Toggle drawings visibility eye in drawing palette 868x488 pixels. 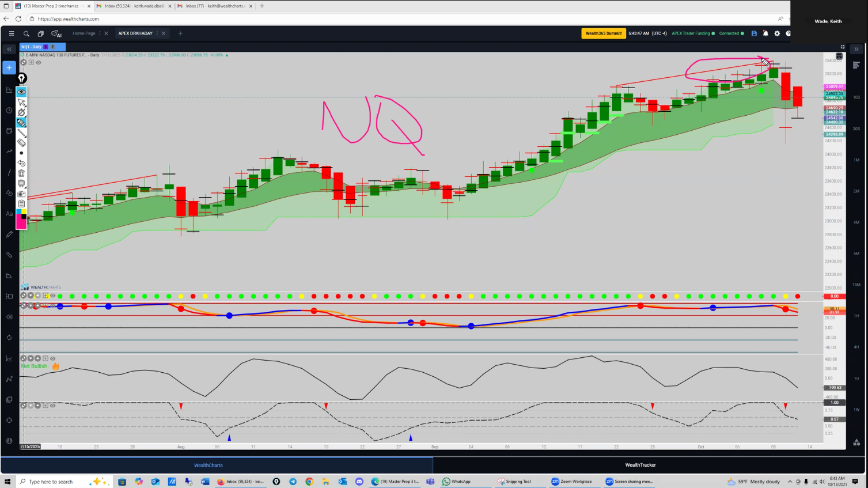pos(21,92)
